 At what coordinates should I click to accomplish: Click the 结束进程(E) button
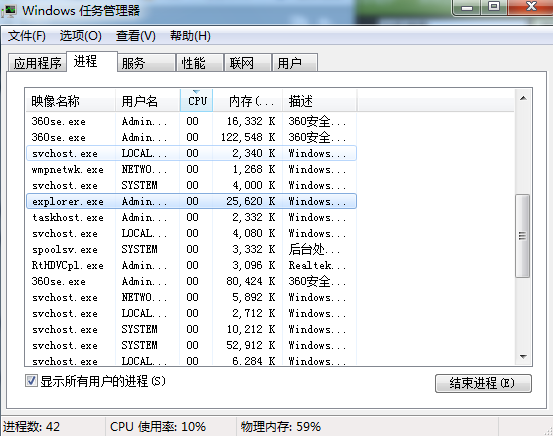(x=483, y=383)
